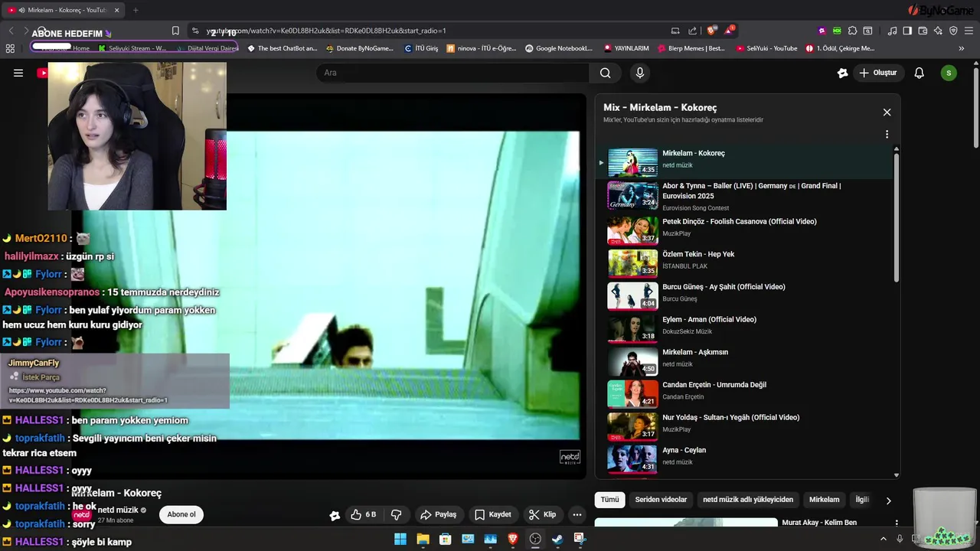Open Brave Leo AI sparkle icon
Image resolution: width=980 pixels, height=551 pixels.
(x=938, y=31)
